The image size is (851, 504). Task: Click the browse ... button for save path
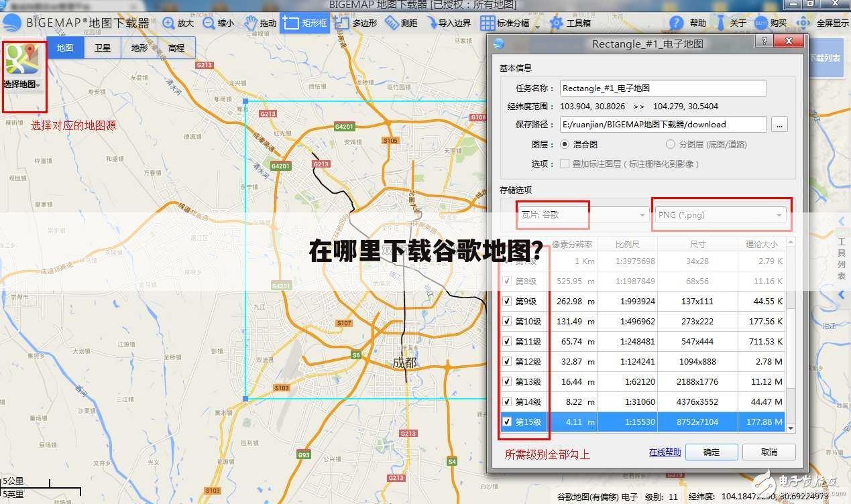tap(779, 124)
